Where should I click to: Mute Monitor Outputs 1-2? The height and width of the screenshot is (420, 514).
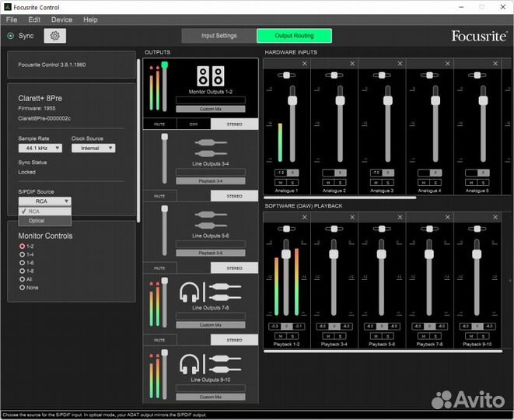click(x=159, y=124)
